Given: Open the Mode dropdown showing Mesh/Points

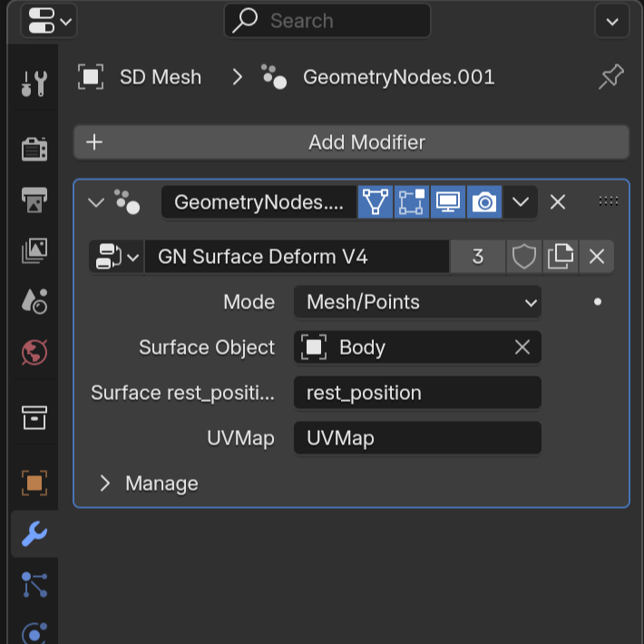Looking at the screenshot, I should click(417, 302).
